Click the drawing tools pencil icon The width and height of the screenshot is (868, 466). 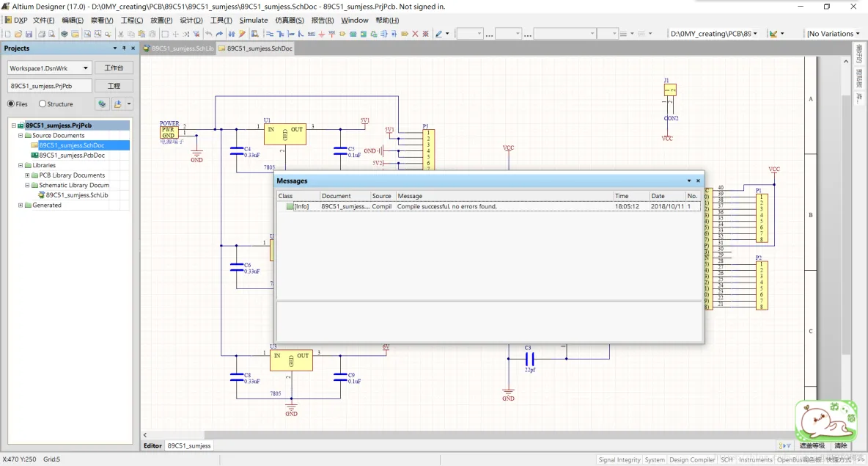[x=438, y=34]
